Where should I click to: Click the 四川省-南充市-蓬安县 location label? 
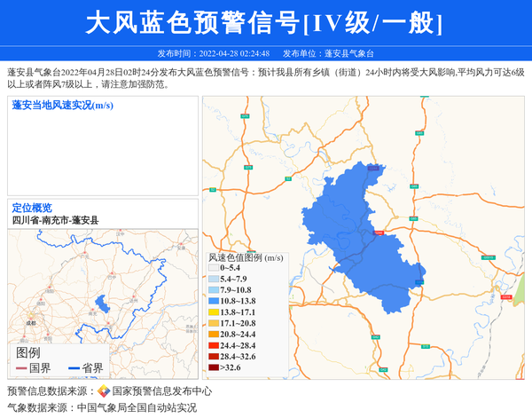point(55,219)
